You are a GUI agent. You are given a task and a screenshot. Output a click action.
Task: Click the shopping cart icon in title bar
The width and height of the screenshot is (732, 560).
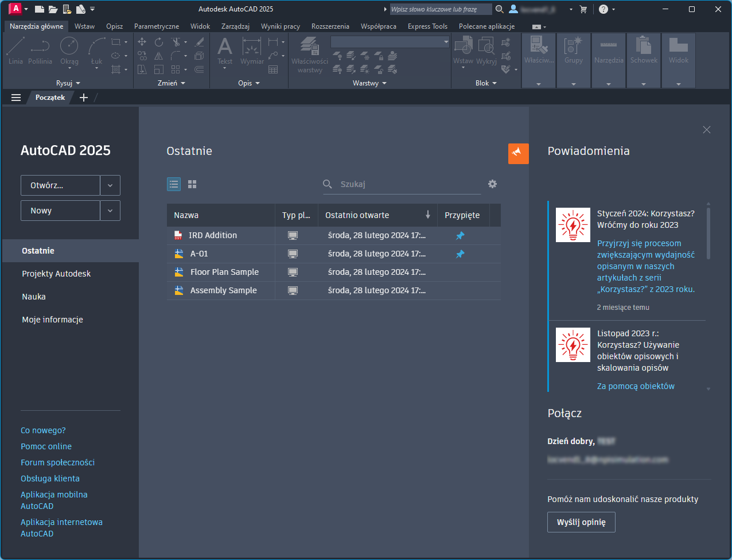coord(583,9)
